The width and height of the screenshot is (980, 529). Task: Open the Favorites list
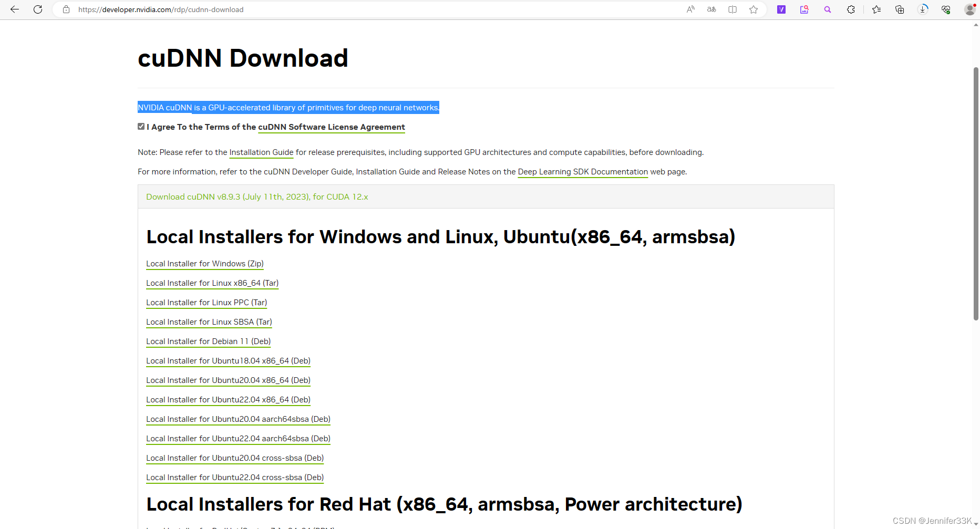[876, 9]
